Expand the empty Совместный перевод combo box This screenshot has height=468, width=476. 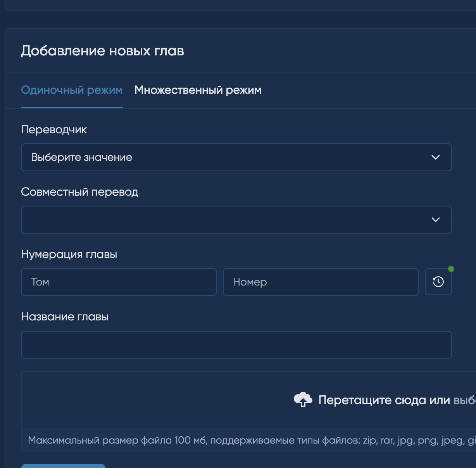(x=225, y=220)
